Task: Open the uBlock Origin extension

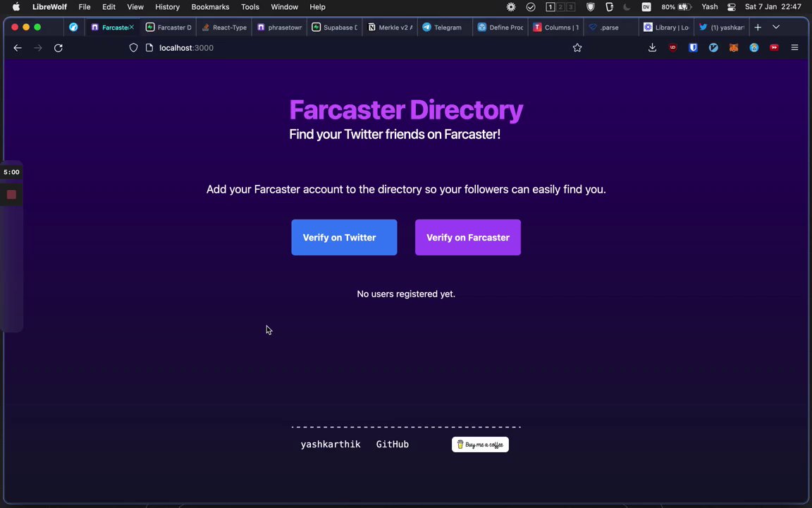Action: pyautogui.click(x=672, y=48)
